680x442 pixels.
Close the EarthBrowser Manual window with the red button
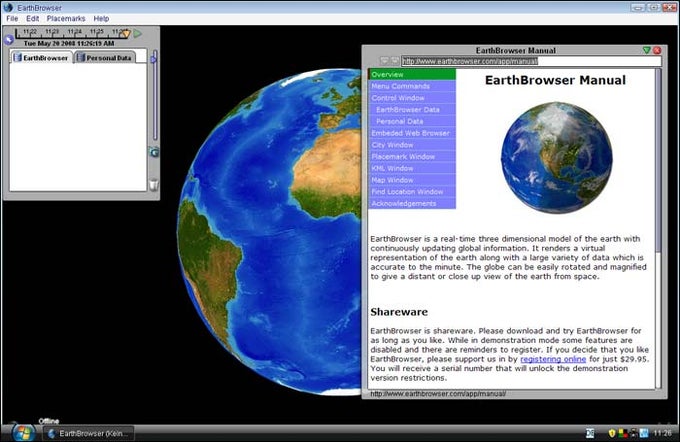click(x=657, y=50)
